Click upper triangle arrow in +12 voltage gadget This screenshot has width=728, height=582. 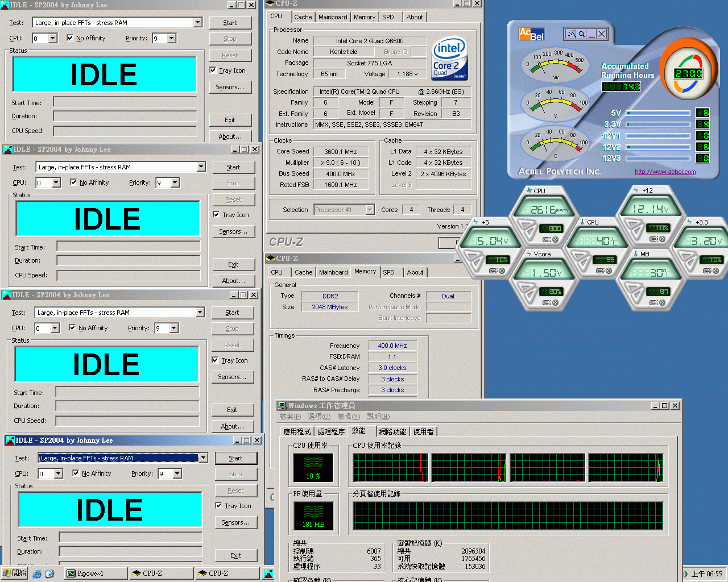[632, 222]
